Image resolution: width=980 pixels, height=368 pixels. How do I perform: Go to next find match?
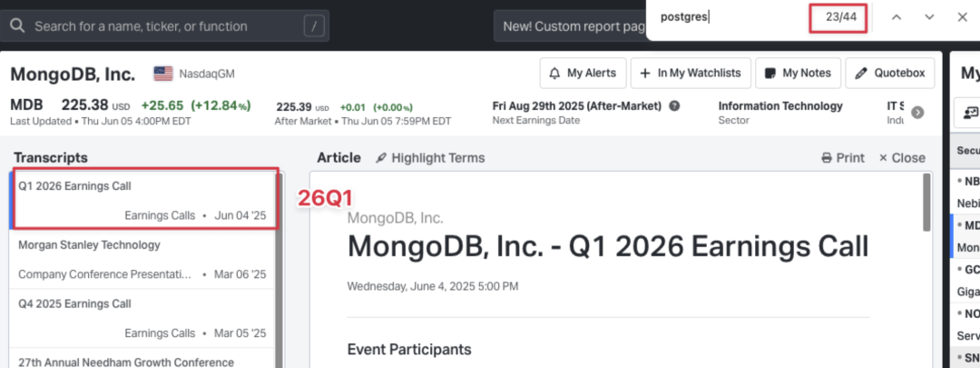pos(929,17)
